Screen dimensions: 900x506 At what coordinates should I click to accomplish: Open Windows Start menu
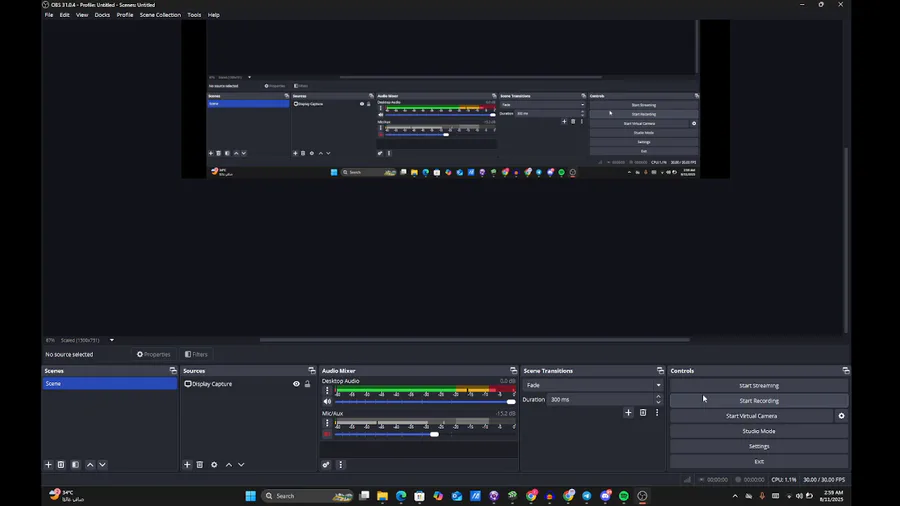tap(251, 496)
